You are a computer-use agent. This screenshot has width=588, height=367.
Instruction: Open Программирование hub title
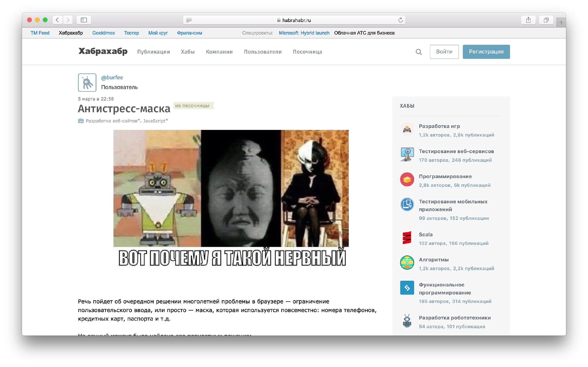pyautogui.click(x=445, y=176)
